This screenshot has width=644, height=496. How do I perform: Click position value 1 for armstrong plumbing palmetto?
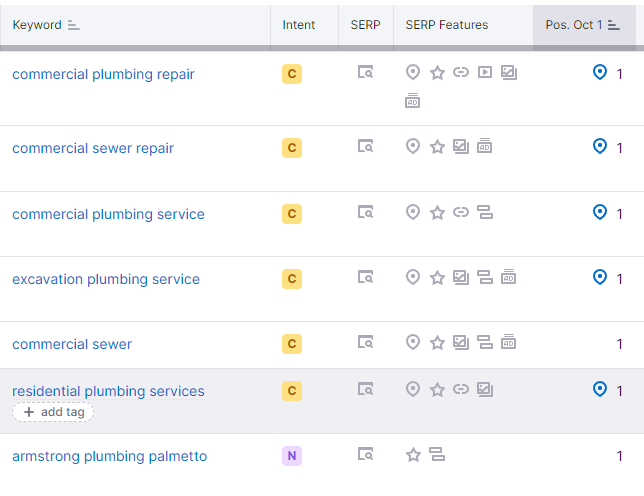click(619, 456)
